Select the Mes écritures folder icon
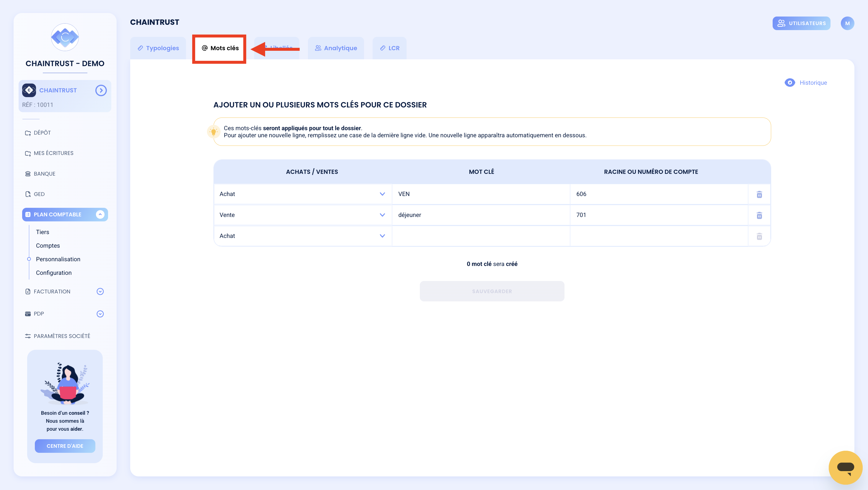Screen dimensions: 868x490 (28, 153)
